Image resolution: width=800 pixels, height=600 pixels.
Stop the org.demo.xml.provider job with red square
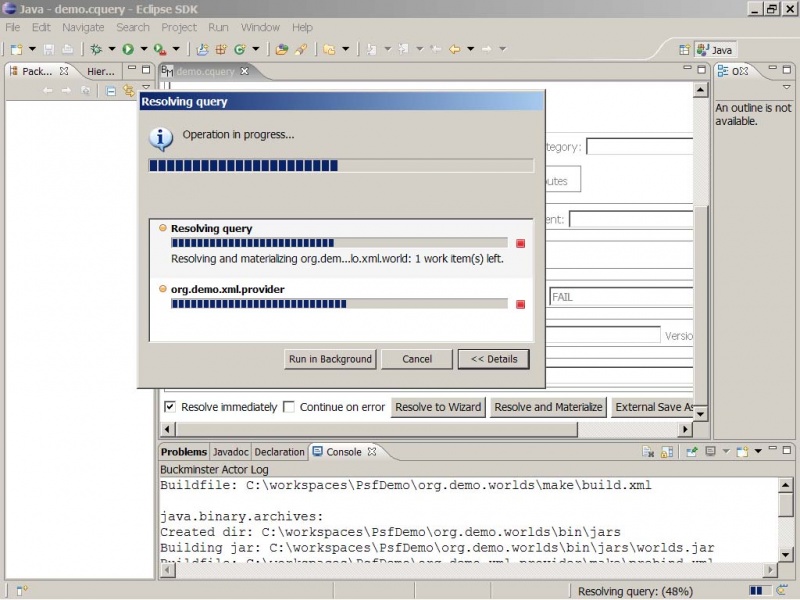[520, 304]
